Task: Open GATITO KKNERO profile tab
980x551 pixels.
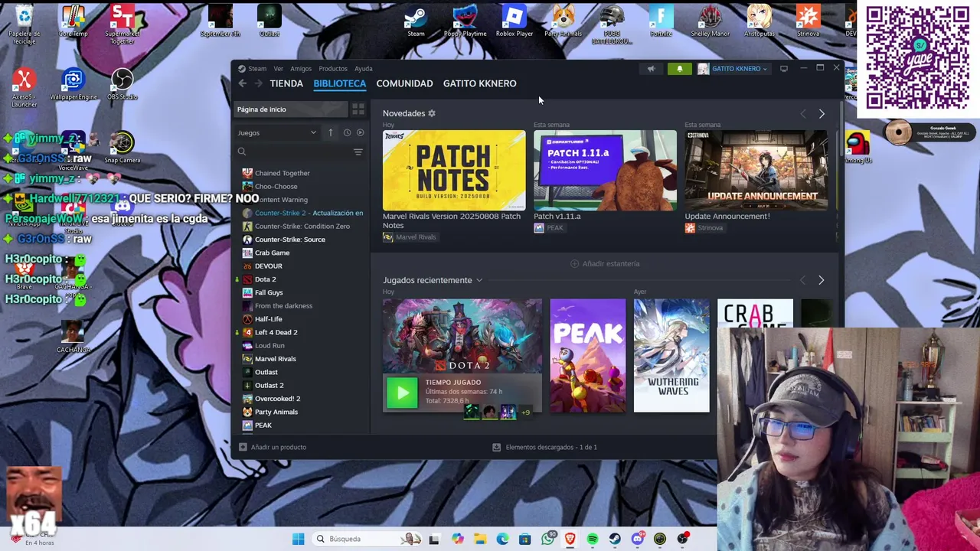Action: (x=480, y=83)
